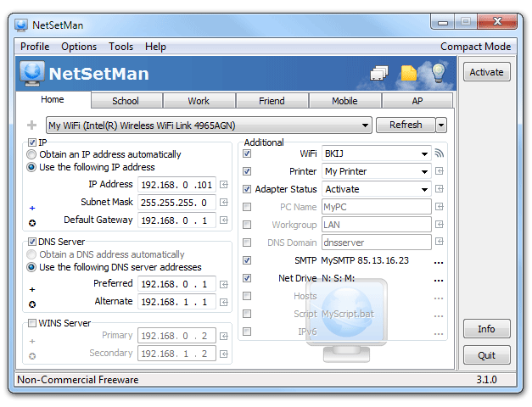Check the PC Name checkbox
The image size is (532, 407).
pos(247,207)
